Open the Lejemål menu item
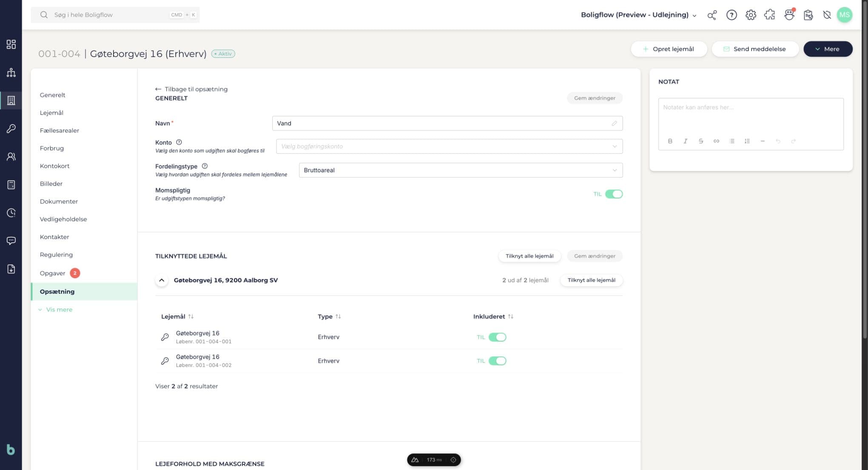This screenshot has width=868, height=470. point(51,113)
